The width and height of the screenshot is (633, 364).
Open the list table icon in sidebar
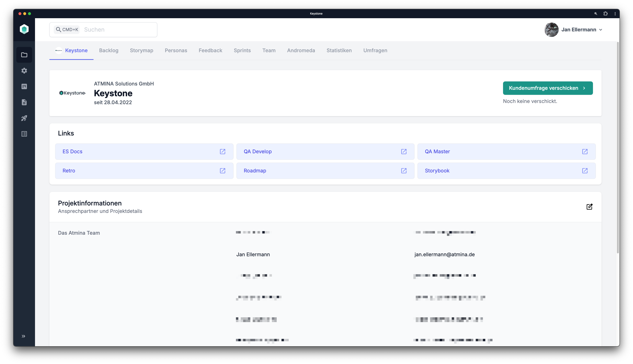24,134
